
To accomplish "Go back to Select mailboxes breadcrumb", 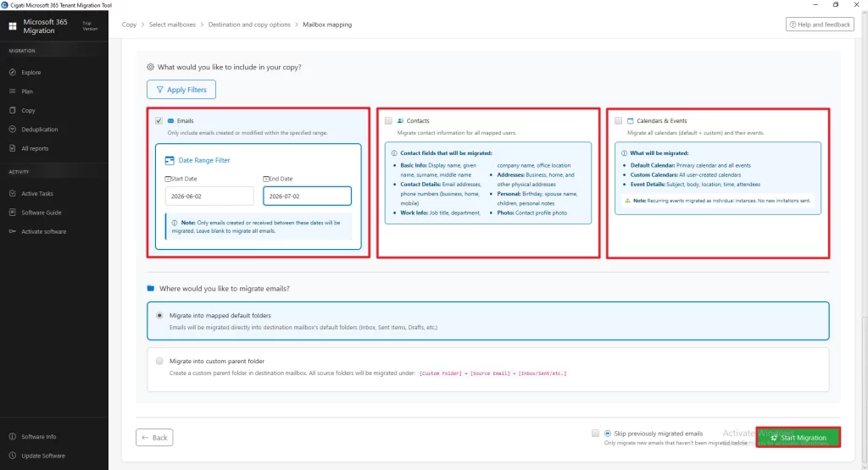I will [x=172, y=25].
